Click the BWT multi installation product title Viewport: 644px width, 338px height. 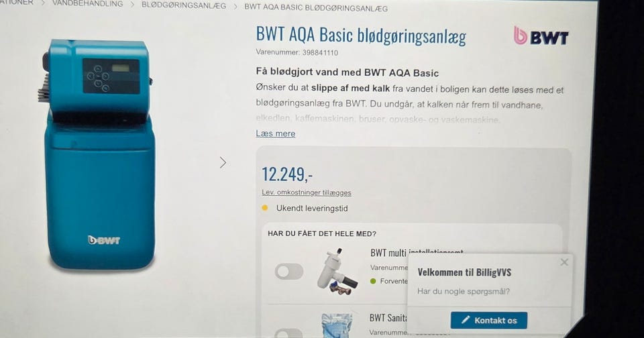[x=417, y=253]
